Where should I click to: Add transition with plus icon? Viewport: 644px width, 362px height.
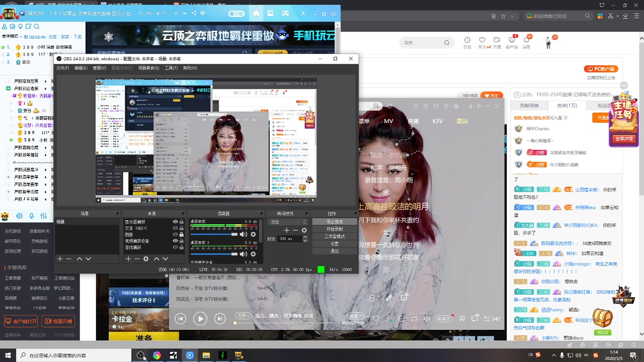tap(287, 230)
